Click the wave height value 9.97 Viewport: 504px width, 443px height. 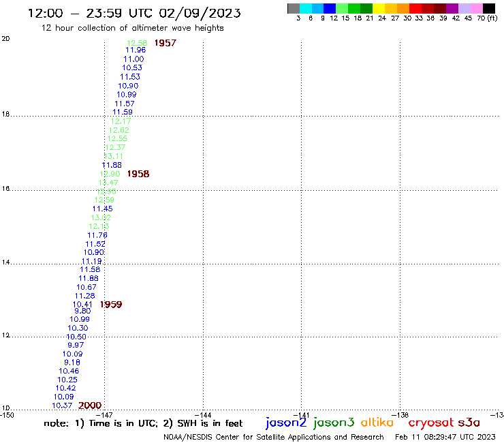76,345
